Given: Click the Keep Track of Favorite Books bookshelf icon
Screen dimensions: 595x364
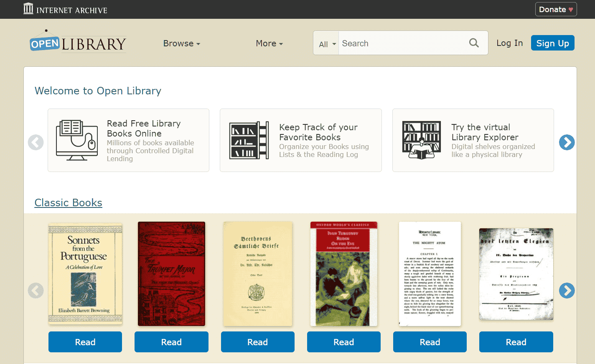Looking at the screenshot, I should (x=249, y=140).
